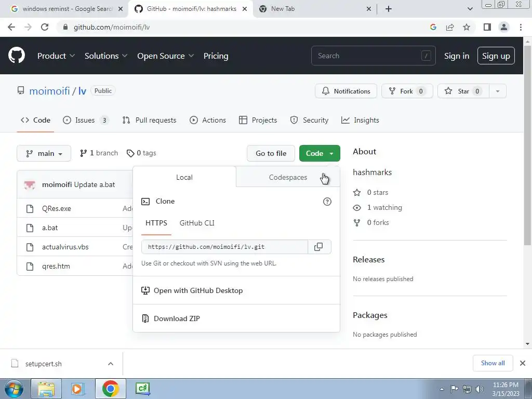
Task: Click the file icon next to QRes.exe
Action: point(30,209)
